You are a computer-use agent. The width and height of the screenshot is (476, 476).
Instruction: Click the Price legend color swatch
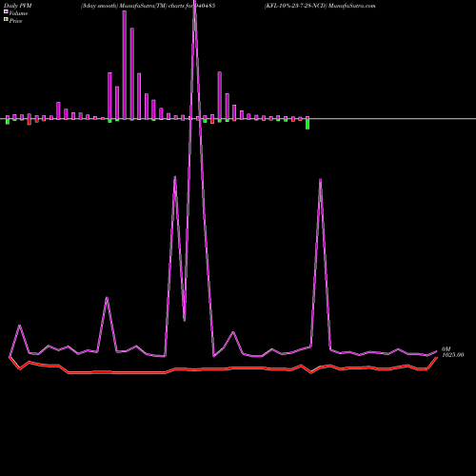(6, 19)
